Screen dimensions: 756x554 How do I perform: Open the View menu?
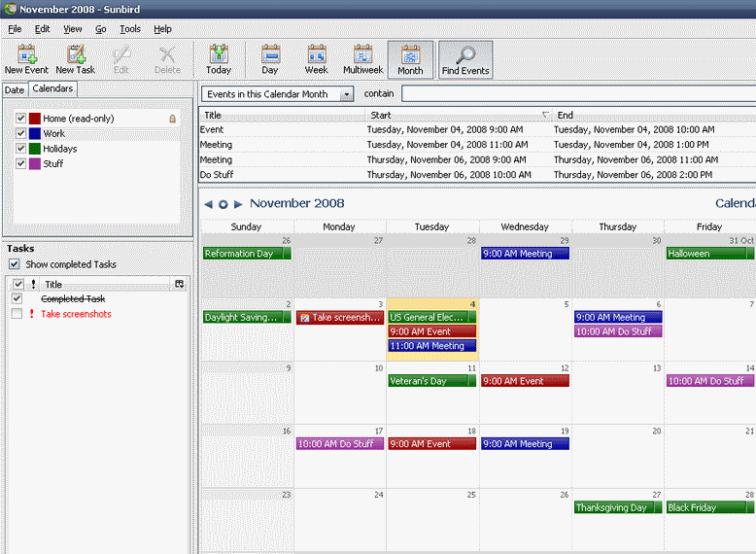point(73,29)
